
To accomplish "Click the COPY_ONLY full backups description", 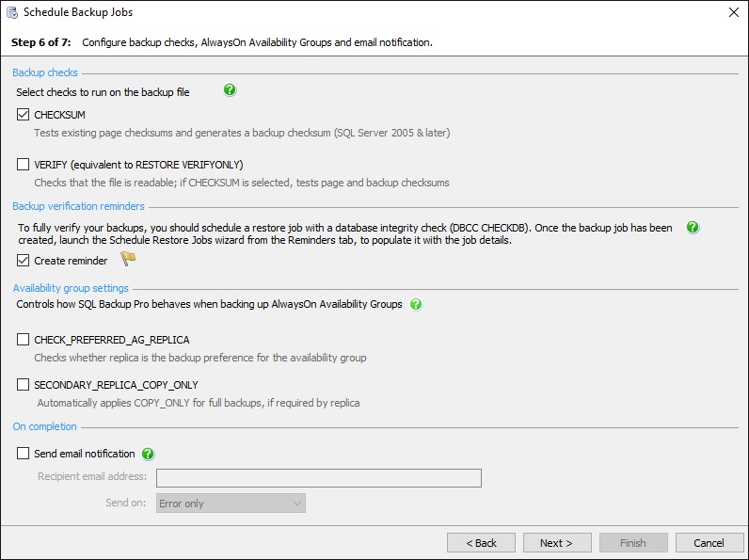I will tap(199, 403).
